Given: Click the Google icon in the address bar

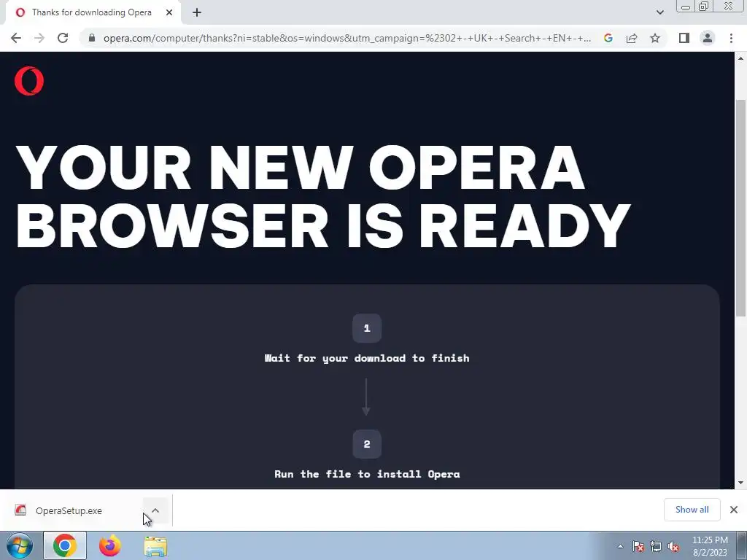Looking at the screenshot, I should [x=608, y=38].
